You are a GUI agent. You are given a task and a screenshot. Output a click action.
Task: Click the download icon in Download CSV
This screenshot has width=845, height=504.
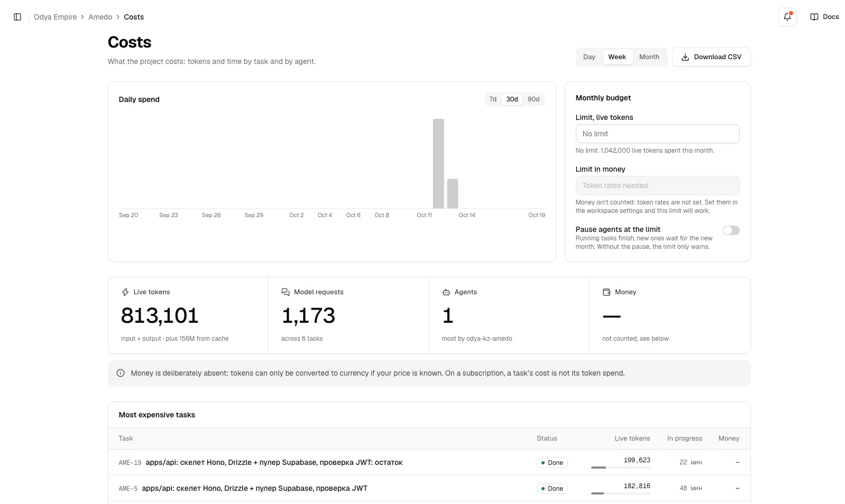point(685,57)
